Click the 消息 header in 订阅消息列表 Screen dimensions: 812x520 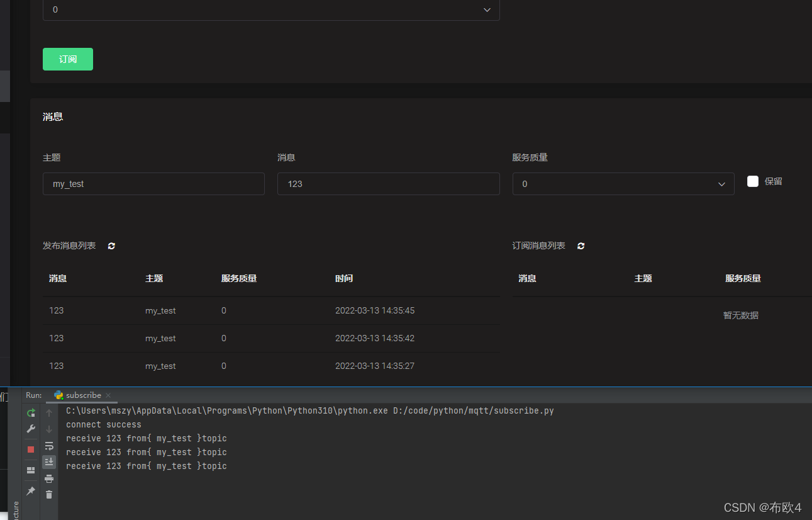click(527, 278)
